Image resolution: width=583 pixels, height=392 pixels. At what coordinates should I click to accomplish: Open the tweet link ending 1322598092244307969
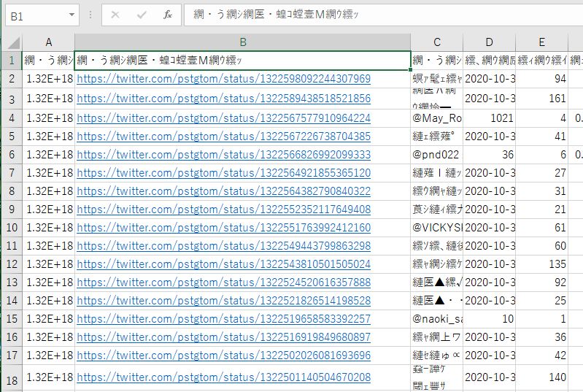pyautogui.click(x=224, y=79)
